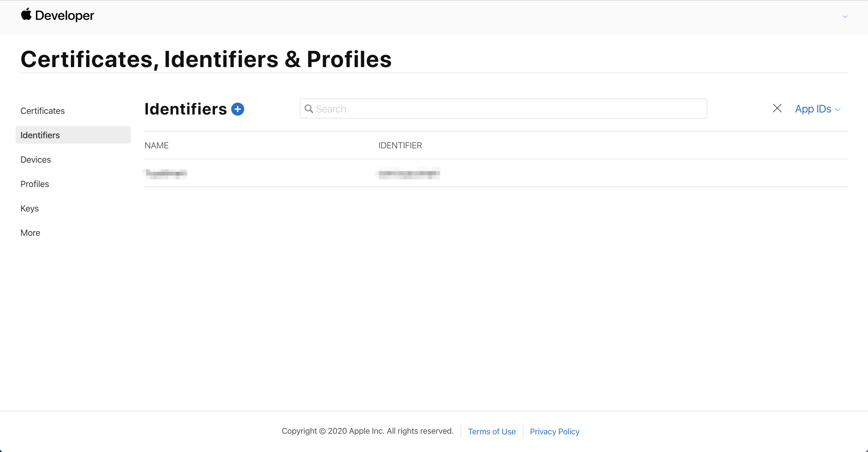Viewport: 868px width, 452px height.
Task: Open the Terms of Use link
Action: pos(492,431)
